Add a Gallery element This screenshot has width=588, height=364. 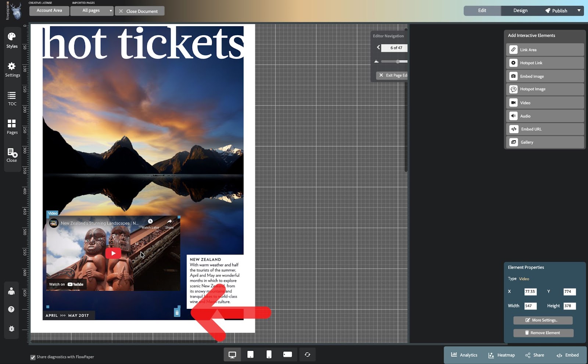544,142
